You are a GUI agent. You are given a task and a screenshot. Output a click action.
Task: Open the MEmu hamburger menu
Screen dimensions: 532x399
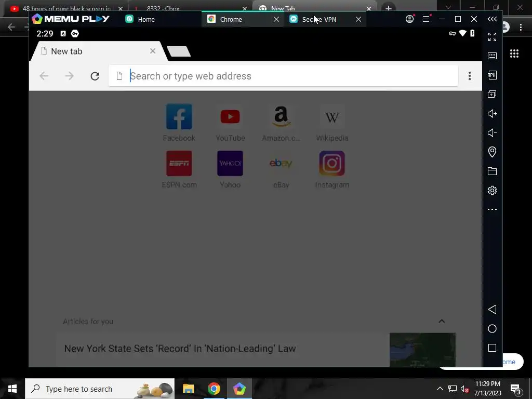point(426,19)
